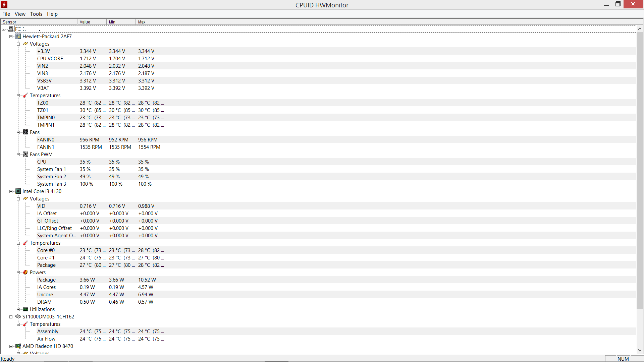Click the Sensor column header
Screen dimensions: 644x362
(x=39, y=22)
